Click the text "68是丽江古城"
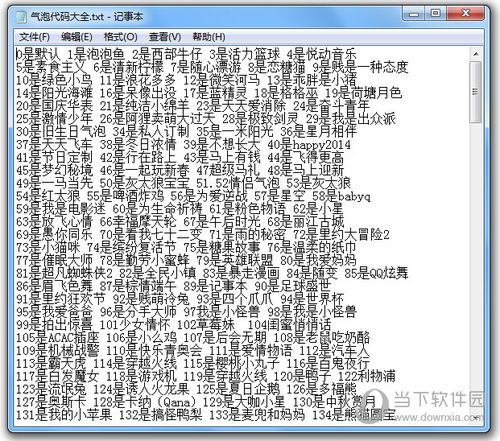 coord(306,222)
